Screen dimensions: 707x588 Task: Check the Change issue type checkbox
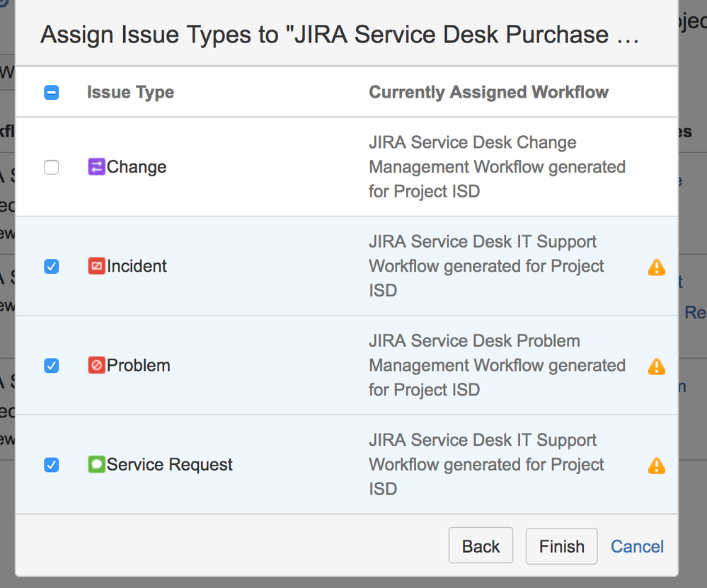pyautogui.click(x=52, y=168)
